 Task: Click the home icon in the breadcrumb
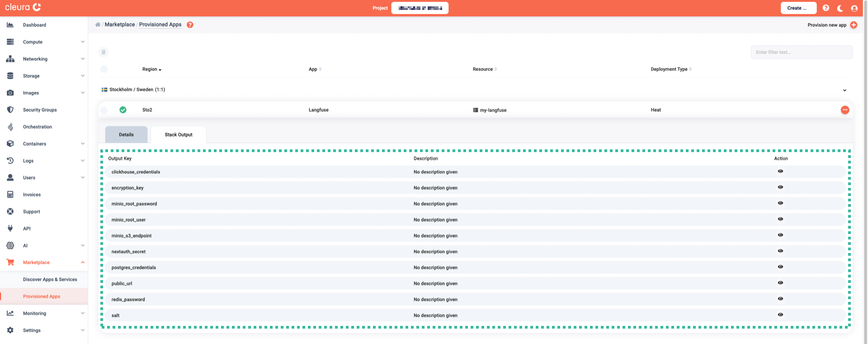(98, 25)
